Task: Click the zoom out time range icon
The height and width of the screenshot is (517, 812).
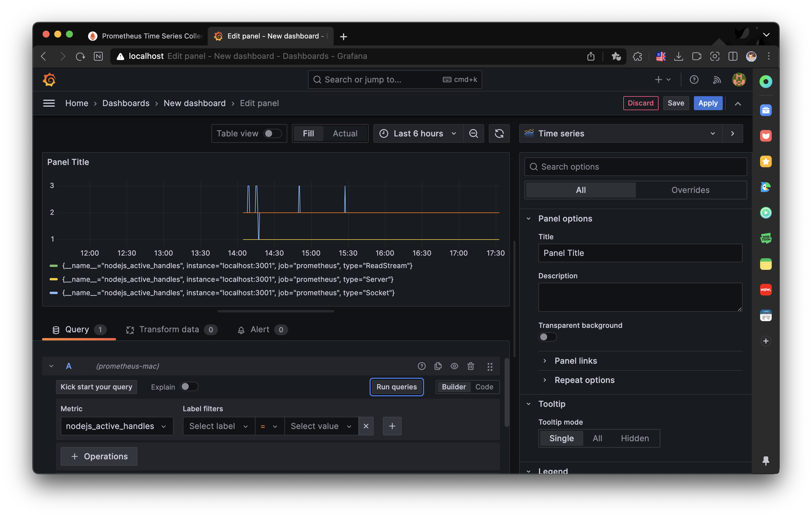Action: click(x=473, y=133)
